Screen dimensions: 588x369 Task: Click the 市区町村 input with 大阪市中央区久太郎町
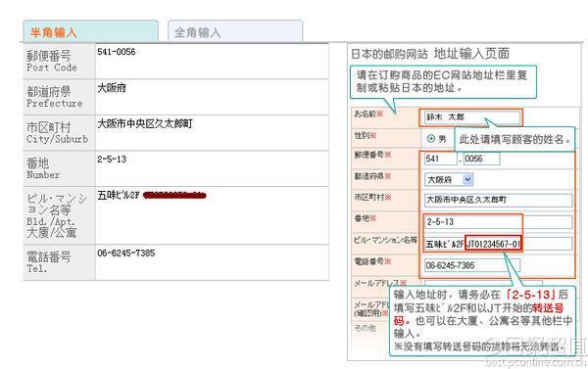tap(499, 200)
